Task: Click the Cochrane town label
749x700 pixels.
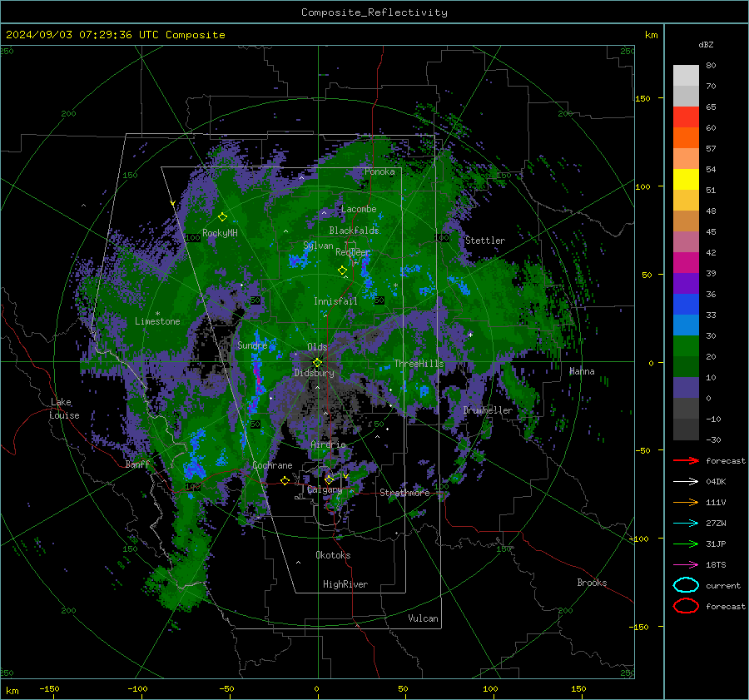Action: [x=272, y=465]
